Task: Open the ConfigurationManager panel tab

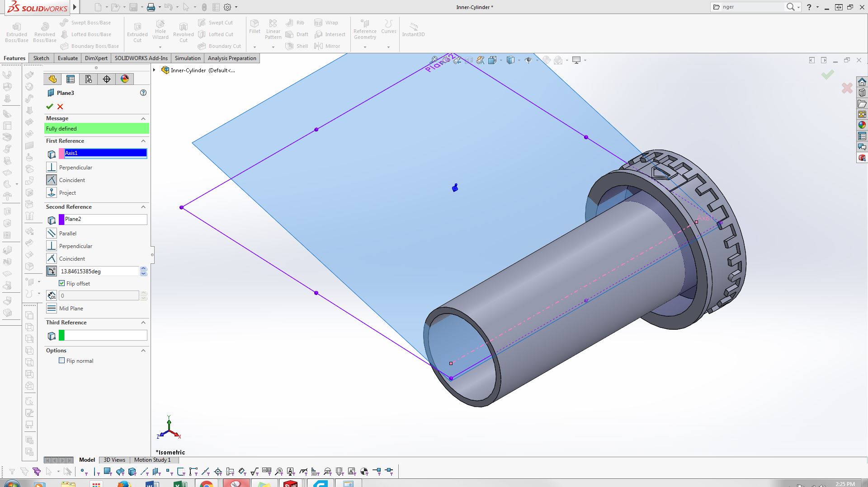Action: click(x=89, y=79)
